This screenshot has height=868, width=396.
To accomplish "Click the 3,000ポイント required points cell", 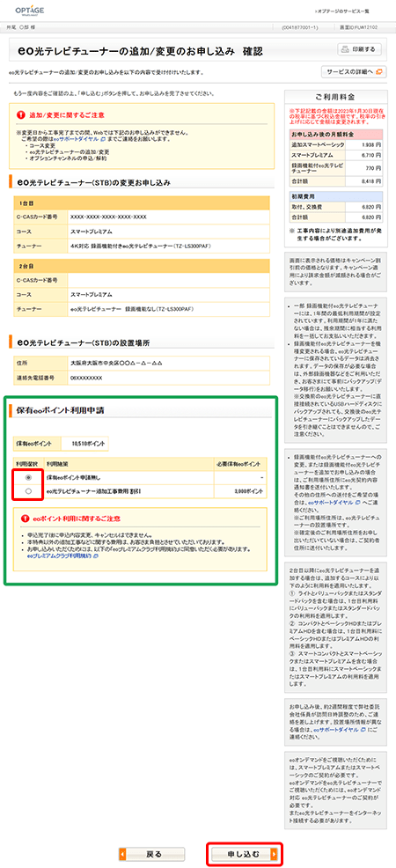I will point(240,491).
